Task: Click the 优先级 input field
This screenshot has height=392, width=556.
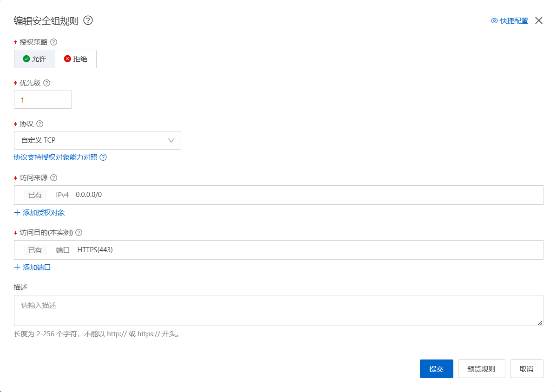Action: click(x=43, y=100)
